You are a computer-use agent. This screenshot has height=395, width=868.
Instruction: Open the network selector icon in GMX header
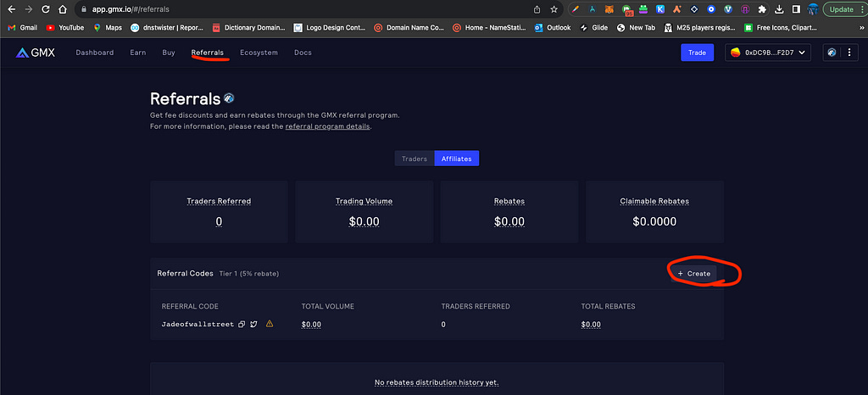pos(832,53)
